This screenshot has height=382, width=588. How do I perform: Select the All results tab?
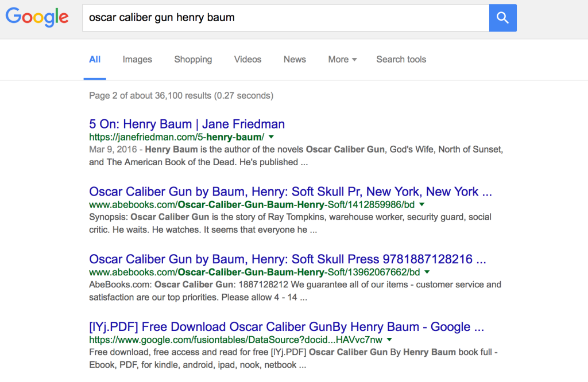click(95, 59)
